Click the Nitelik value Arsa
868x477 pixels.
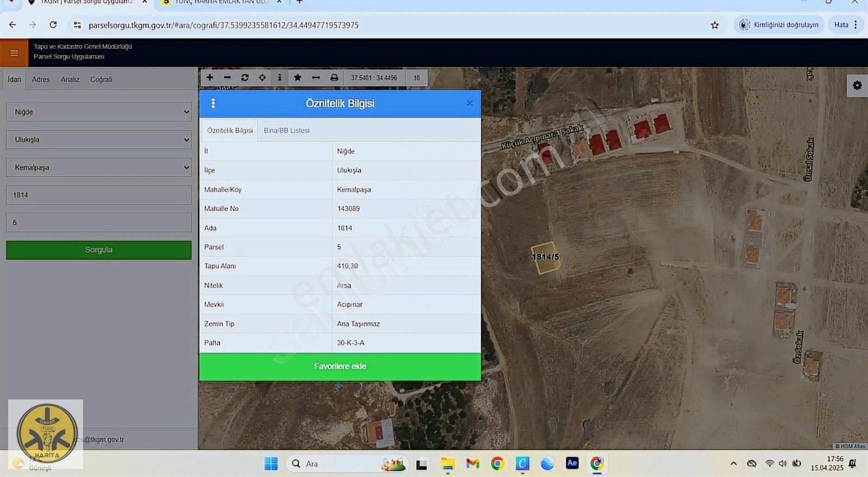pos(344,286)
